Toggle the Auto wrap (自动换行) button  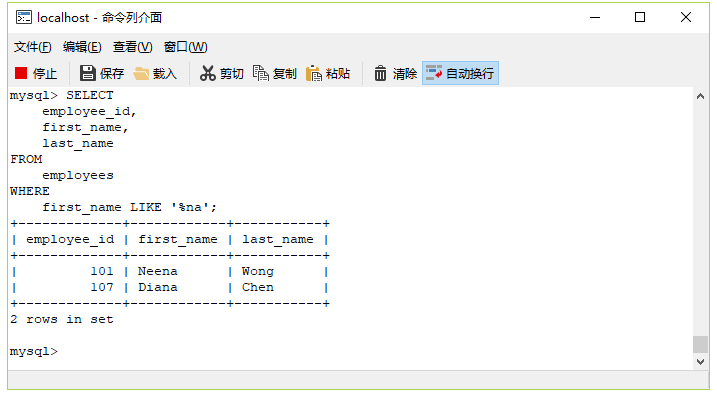(460, 73)
